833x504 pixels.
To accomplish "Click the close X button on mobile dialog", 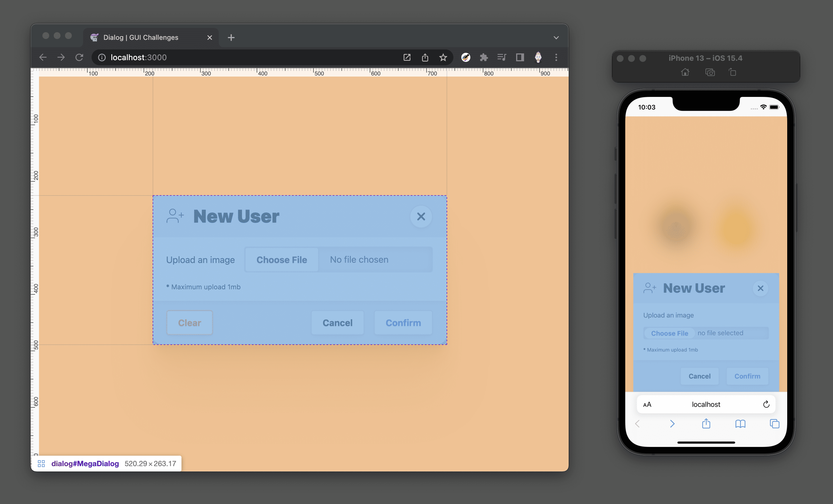I will 760,288.
